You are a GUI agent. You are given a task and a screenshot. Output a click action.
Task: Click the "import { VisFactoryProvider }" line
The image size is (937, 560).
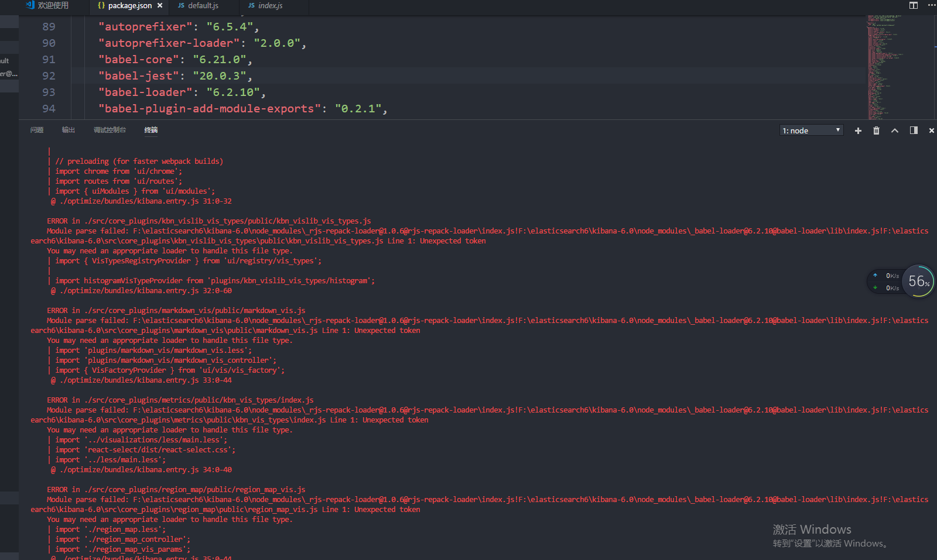(170, 370)
